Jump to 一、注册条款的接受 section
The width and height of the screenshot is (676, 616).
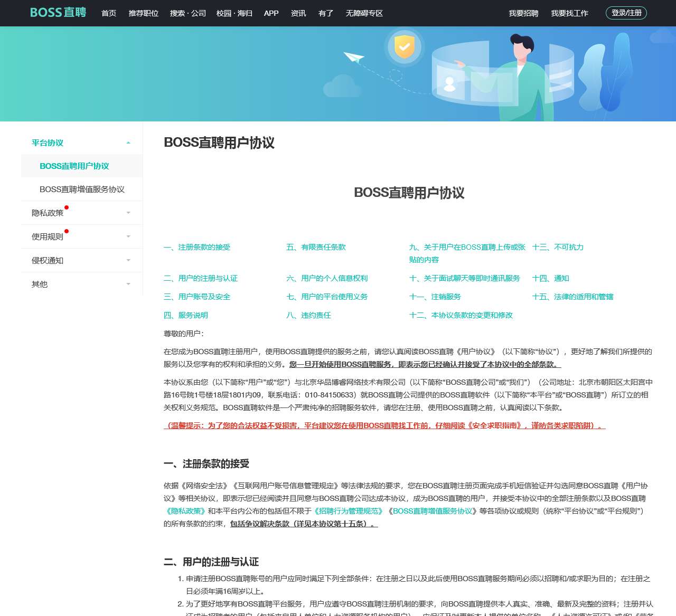coord(198,247)
